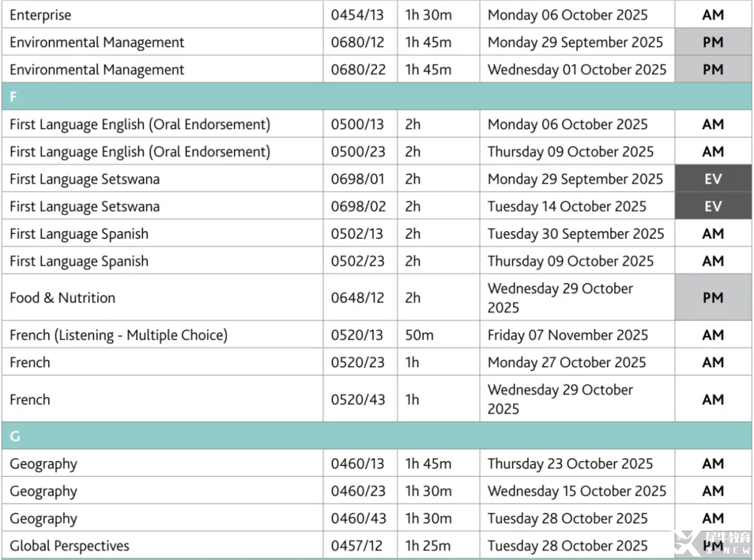The width and height of the screenshot is (754, 560).
Task: Click the Friday 07 November 2025 date
Action: coord(568,335)
